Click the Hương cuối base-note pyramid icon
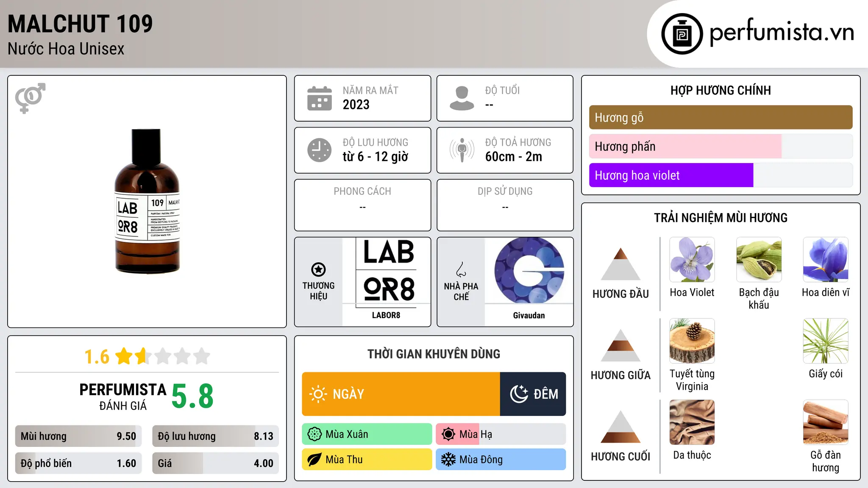The width and height of the screenshot is (868, 488). click(x=620, y=427)
